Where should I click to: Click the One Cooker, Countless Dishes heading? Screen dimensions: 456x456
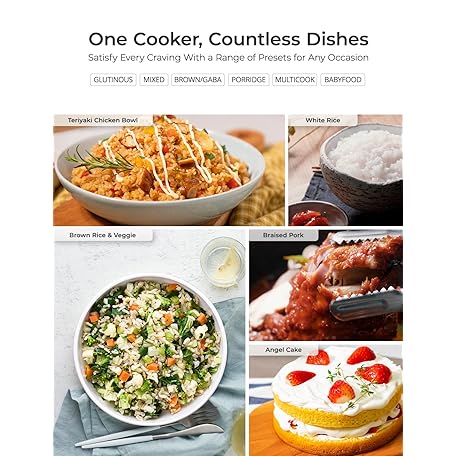coord(228,39)
